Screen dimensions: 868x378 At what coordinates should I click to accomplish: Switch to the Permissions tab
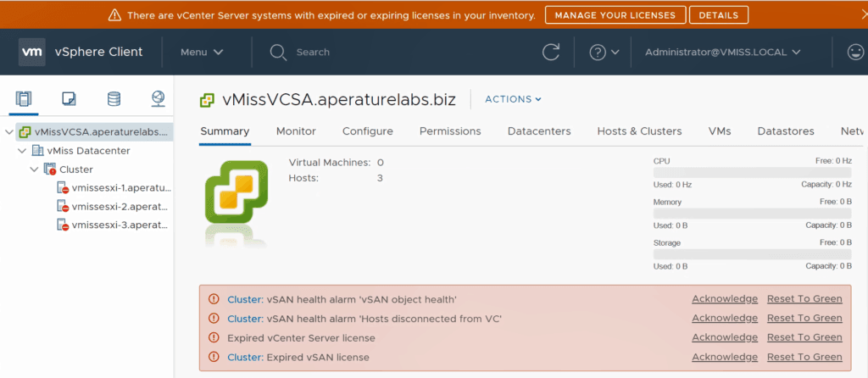tap(450, 131)
